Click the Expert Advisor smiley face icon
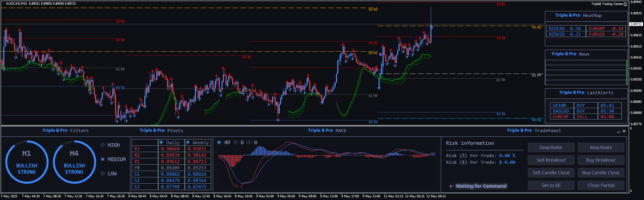 [x=625, y=4]
